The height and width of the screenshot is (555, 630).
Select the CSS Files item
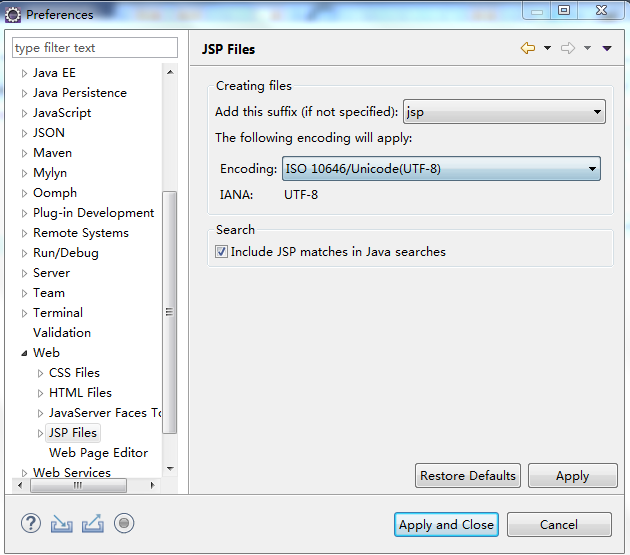[74, 373]
